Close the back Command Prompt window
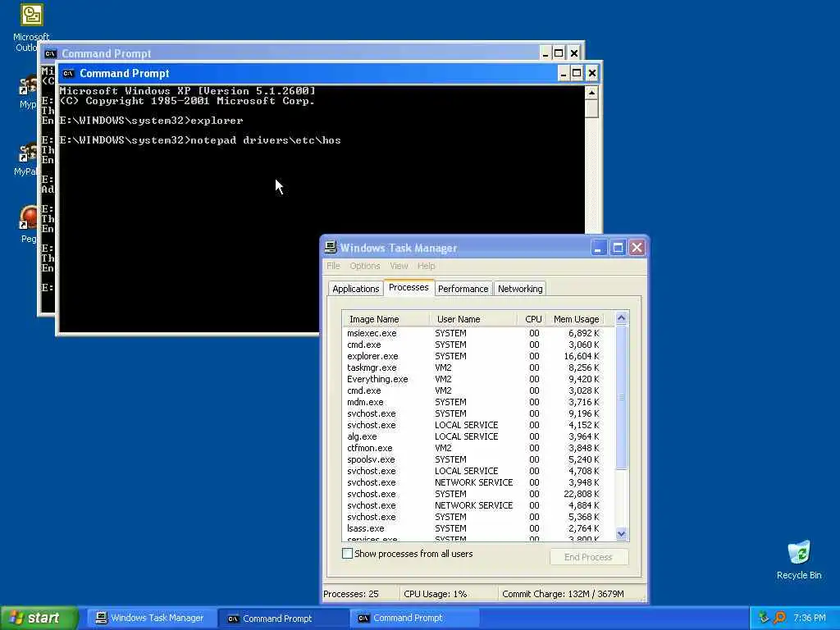 [x=573, y=53]
